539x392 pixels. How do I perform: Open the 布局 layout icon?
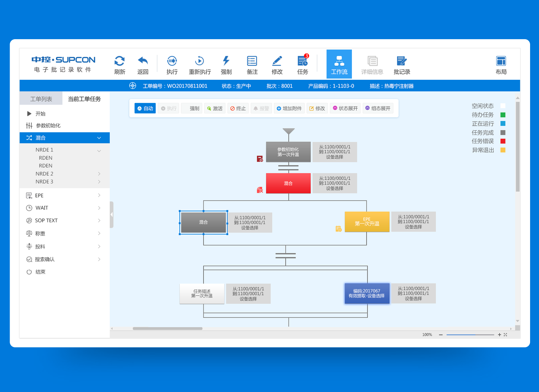[x=501, y=61]
